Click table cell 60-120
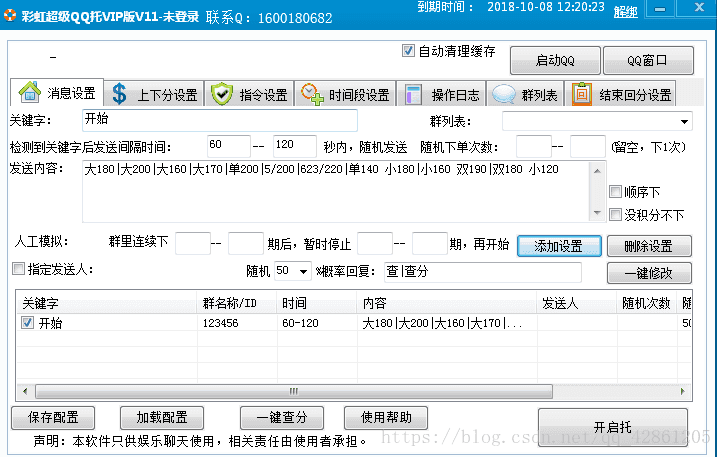722x457 pixels. tap(317, 323)
